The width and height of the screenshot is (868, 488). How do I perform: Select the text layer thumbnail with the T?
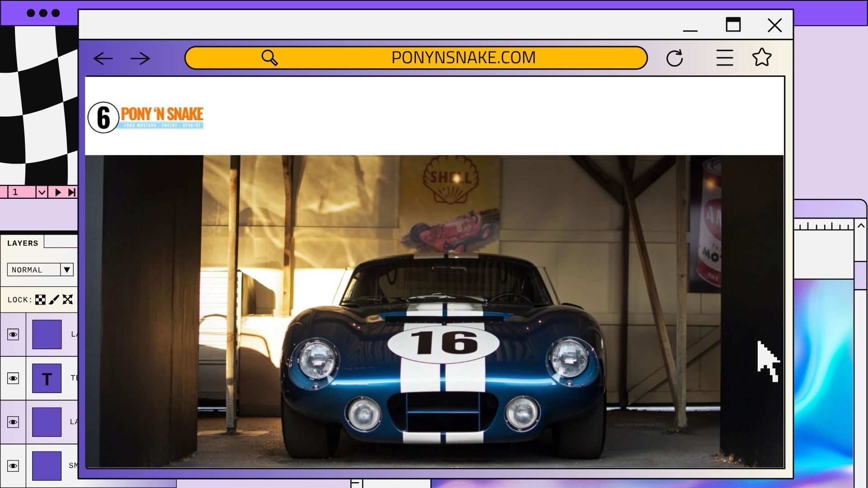click(x=47, y=378)
